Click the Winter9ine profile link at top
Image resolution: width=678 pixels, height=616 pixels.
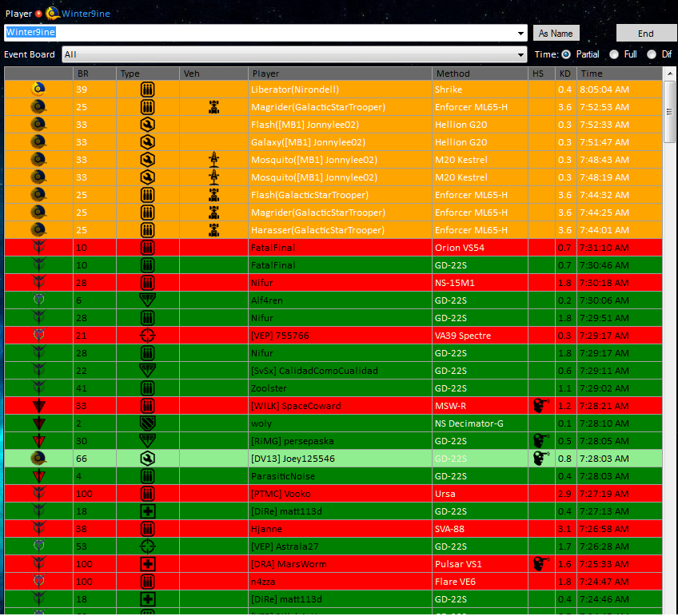pyautogui.click(x=86, y=14)
